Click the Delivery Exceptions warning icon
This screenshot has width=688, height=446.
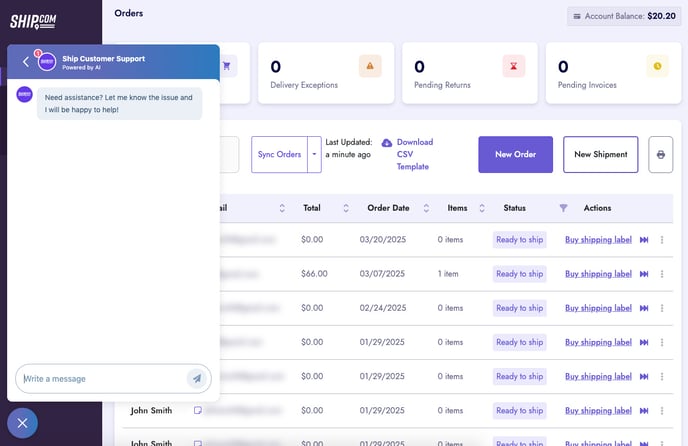tap(370, 66)
